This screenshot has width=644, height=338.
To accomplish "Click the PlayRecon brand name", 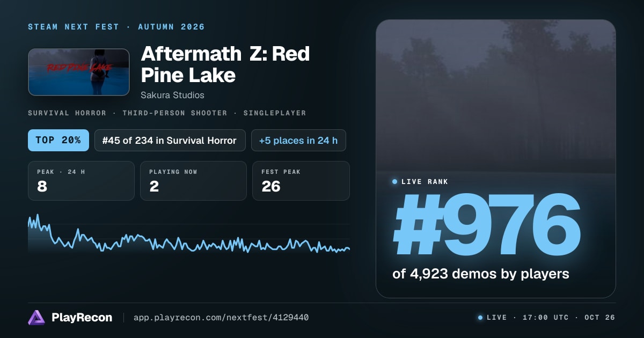I will (x=82, y=318).
